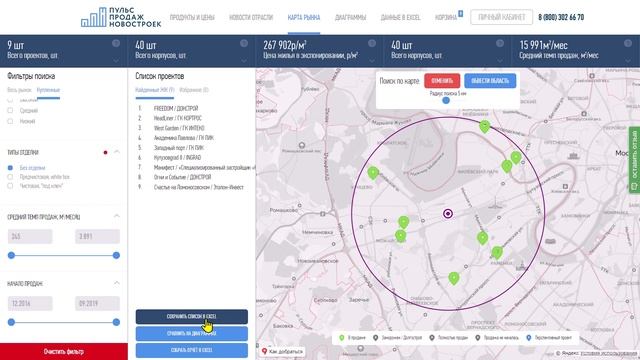Call phone number 8 (800) 302 66 70

(561, 17)
